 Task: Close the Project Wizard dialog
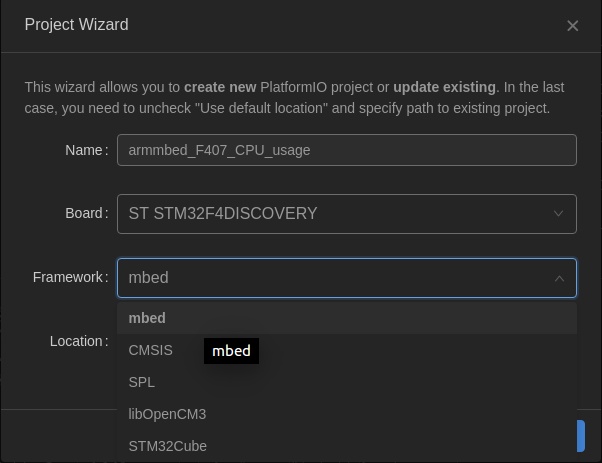click(572, 26)
